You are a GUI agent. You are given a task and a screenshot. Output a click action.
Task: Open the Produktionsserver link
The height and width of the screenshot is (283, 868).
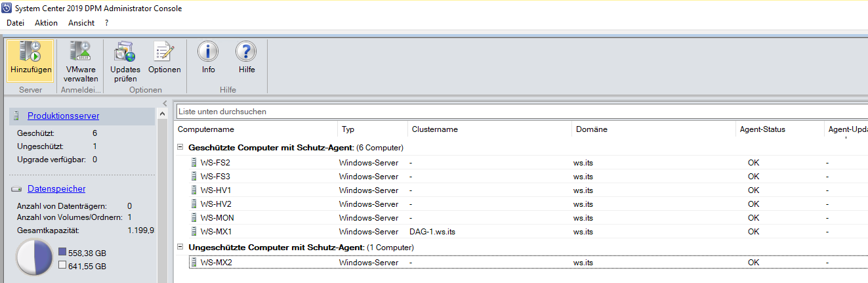(x=64, y=116)
